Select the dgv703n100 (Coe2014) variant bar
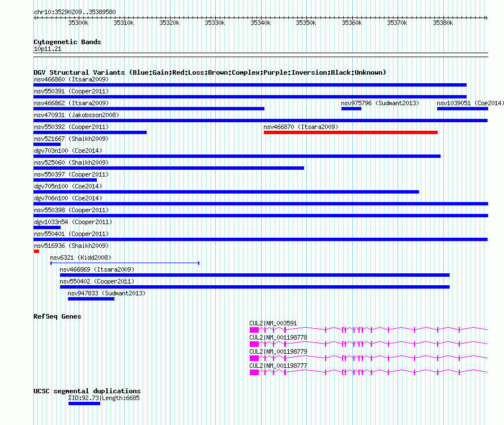The height and width of the screenshot is (425, 504). (237, 156)
